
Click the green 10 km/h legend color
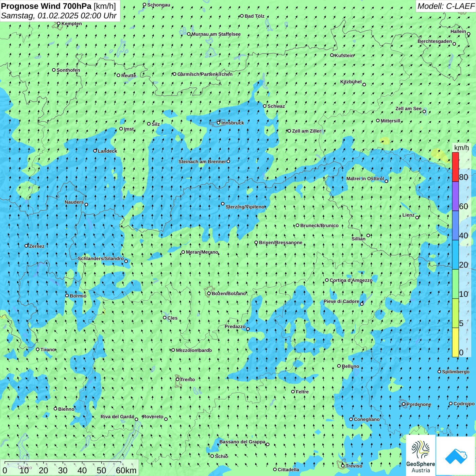click(455, 284)
